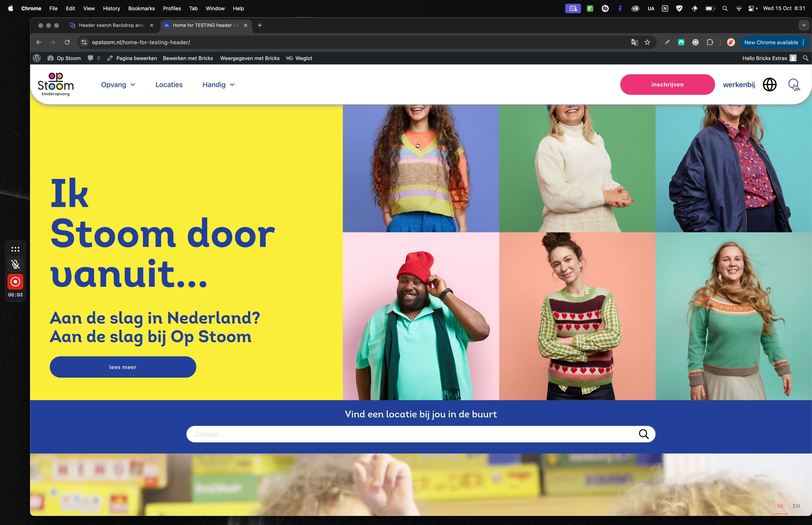Open Chrome extensions puzzle icon
The width and height of the screenshot is (812, 525).
(710, 42)
